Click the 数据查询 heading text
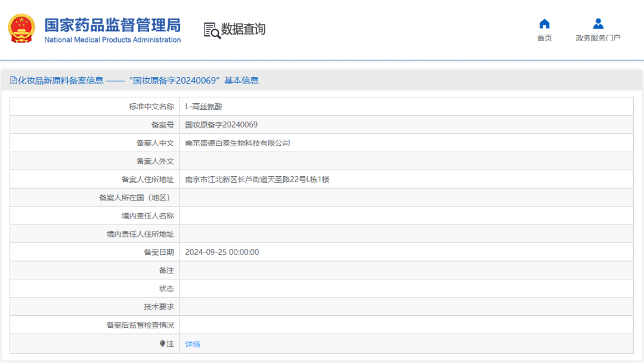This screenshot has height=363, width=644. coord(243,29)
